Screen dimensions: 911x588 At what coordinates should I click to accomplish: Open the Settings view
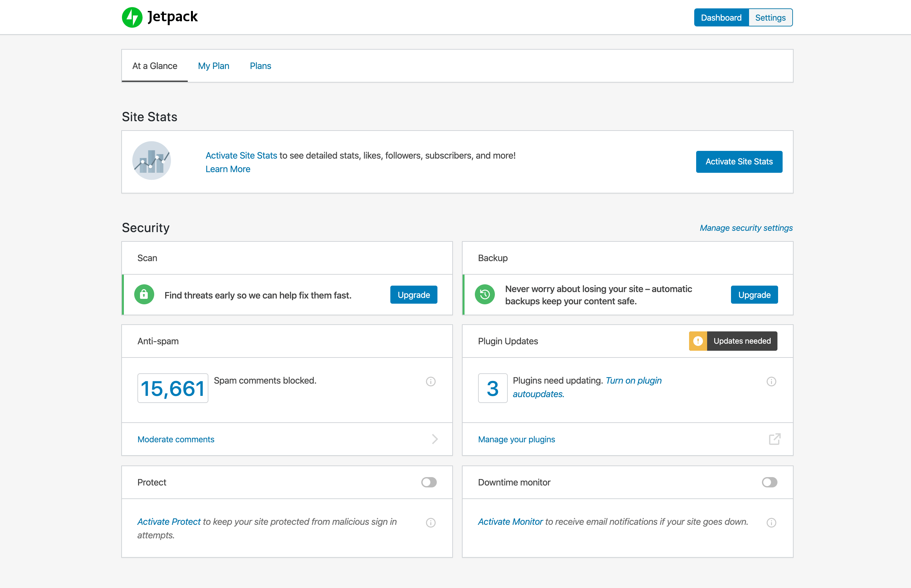coord(770,17)
